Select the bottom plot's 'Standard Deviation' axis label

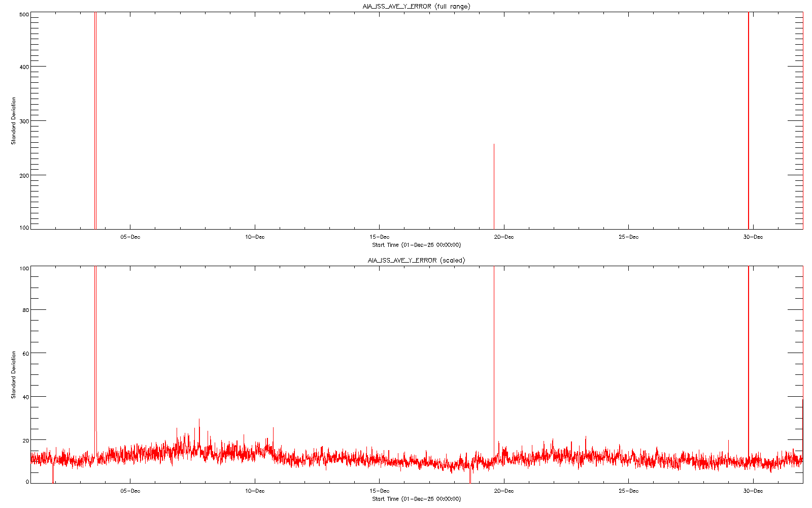point(14,374)
